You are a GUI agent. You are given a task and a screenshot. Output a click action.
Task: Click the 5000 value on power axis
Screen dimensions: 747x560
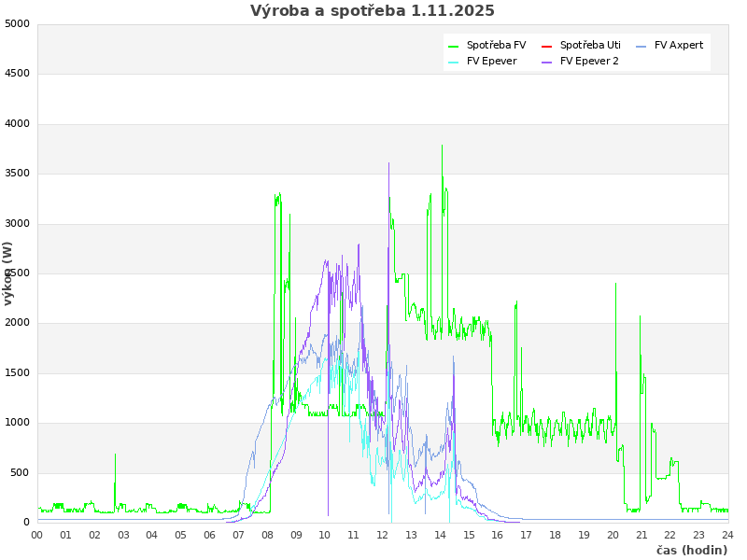coord(17,23)
